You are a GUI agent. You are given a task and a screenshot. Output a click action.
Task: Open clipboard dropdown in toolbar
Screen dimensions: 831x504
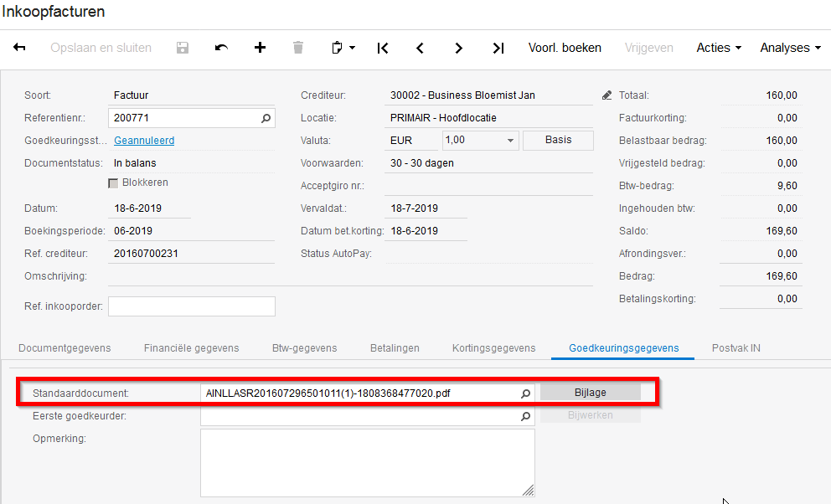pyautogui.click(x=343, y=48)
